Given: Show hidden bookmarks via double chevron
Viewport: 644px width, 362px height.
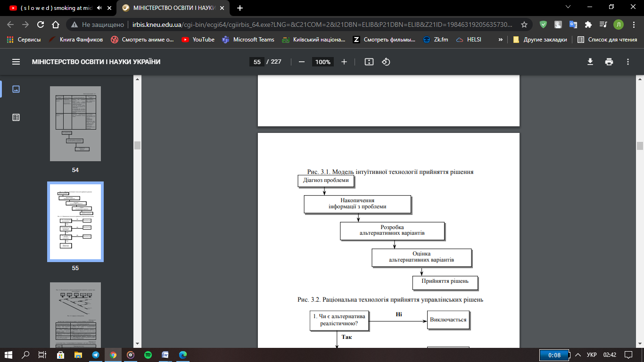Looking at the screenshot, I should tap(500, 40).
